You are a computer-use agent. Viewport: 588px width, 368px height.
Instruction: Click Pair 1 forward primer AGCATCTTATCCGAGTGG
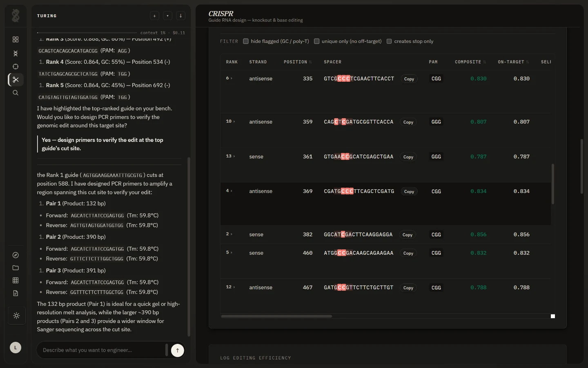97,215
